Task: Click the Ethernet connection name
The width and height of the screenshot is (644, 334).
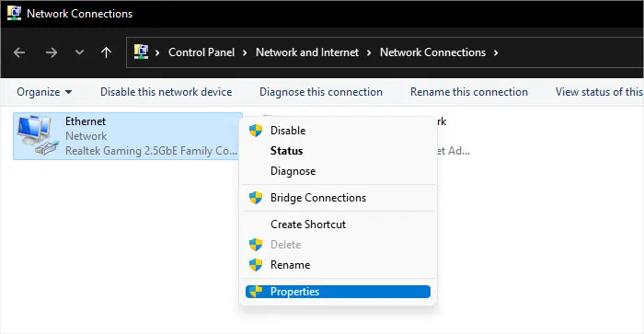Action: (86, 121)
